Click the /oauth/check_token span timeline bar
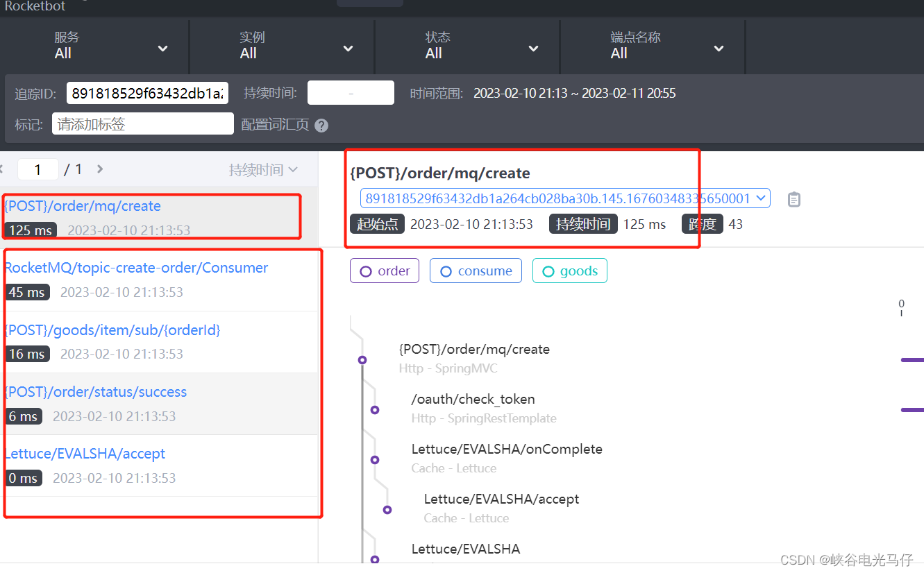Image resolution: width=924 pixels, height=573 pixels. pyautogui.click(x=912, y=410)
